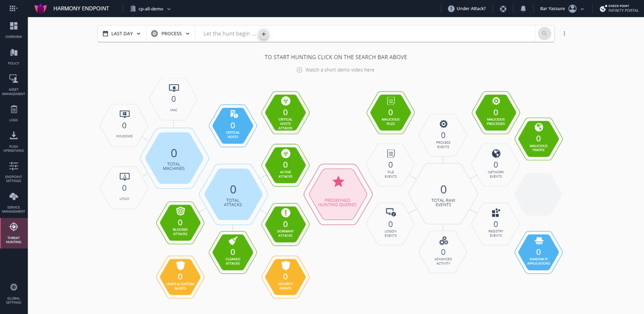Expand the Bar Yassure user menu
The width and height of the screenshot is (644, 314).
(x=562, y=8)
